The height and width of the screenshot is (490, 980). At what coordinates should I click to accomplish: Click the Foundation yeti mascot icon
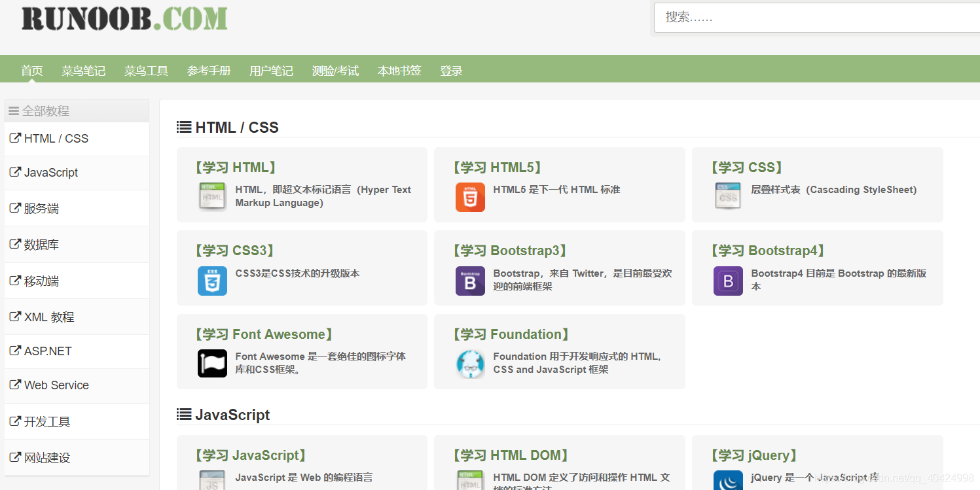(x=470, y=364)
